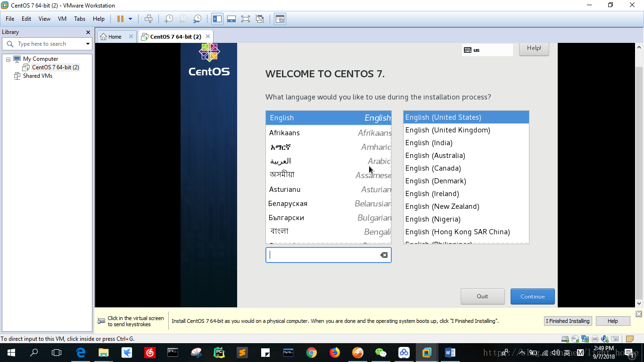The height and width of the screenshot is (362, 644).
Task: Click the Continue button
Action: click(x=533, y=296)
